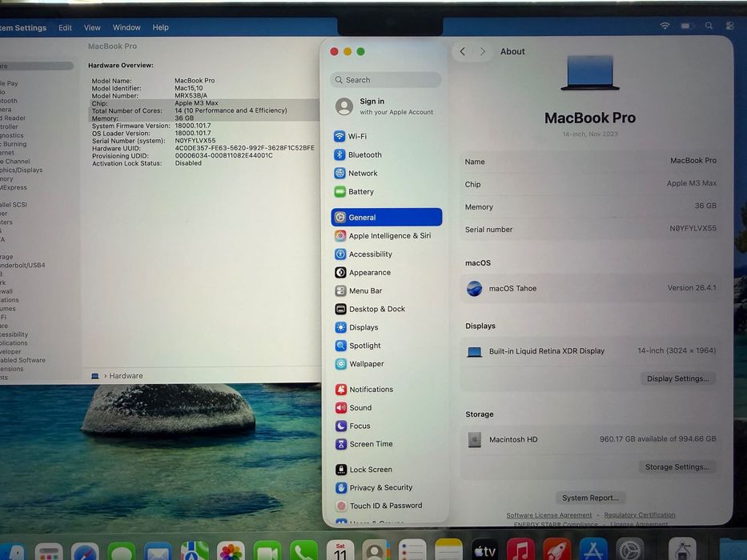Open Spotlight search icon in menu bar
747x560 pixels.
point(709,26)
